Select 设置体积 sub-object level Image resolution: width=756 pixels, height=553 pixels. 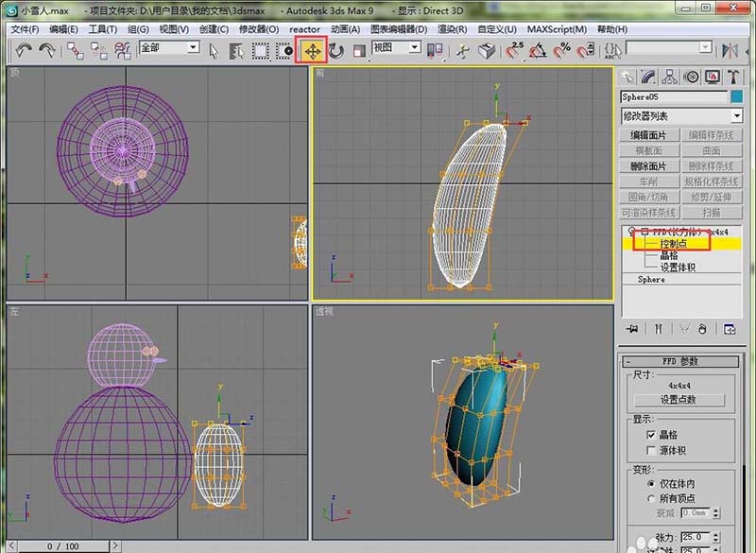click(678, 268)
